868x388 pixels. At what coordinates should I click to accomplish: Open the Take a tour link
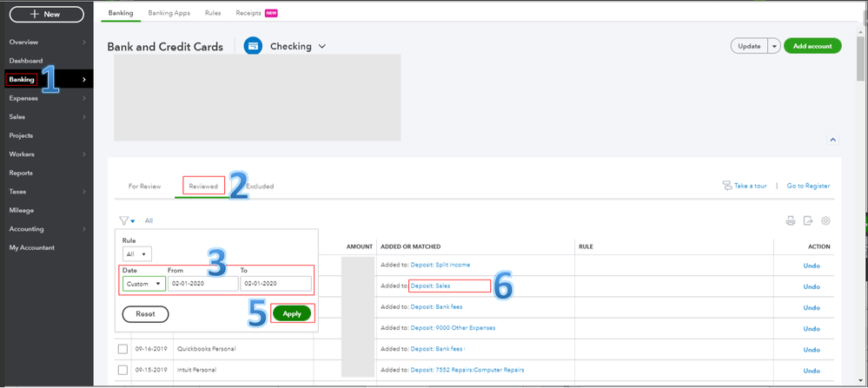[750, 187]
